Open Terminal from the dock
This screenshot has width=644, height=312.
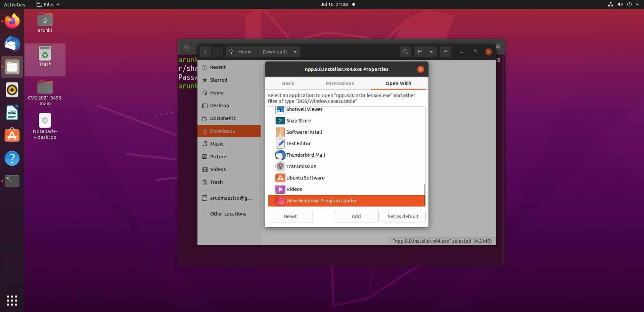[12, 181]
